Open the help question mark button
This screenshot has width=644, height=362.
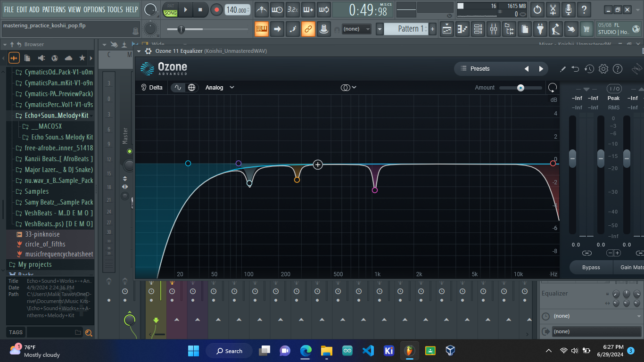point(584,9)
